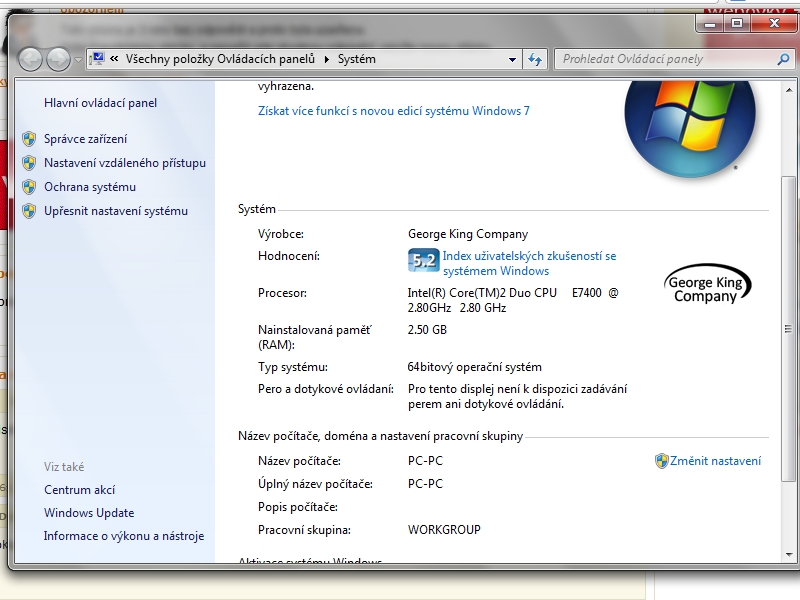Click Získat více funkcí Windows 7 link
800x600 pixels.
coord(394,111)
